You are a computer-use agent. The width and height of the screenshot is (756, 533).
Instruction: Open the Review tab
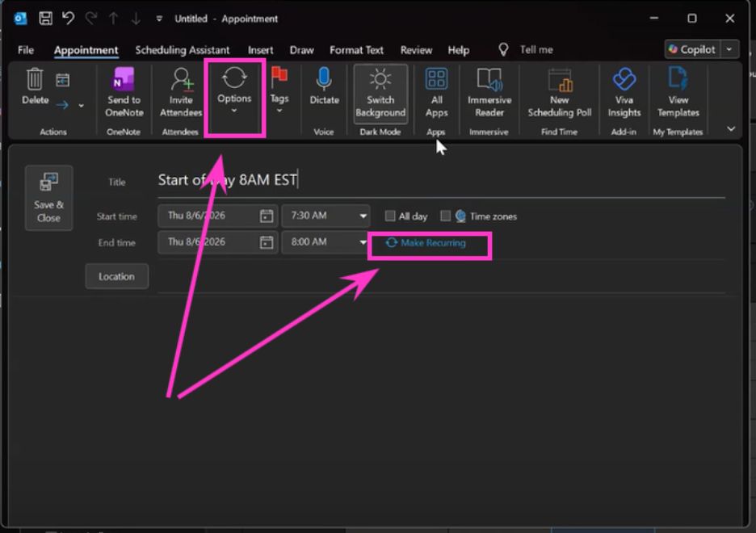click(416, 50)
